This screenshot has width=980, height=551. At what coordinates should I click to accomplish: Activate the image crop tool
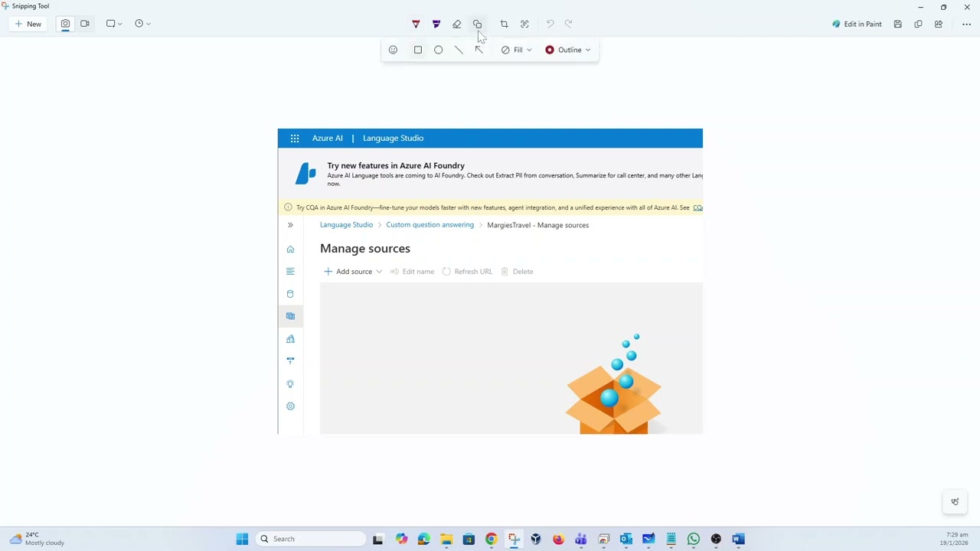(504, 24)
